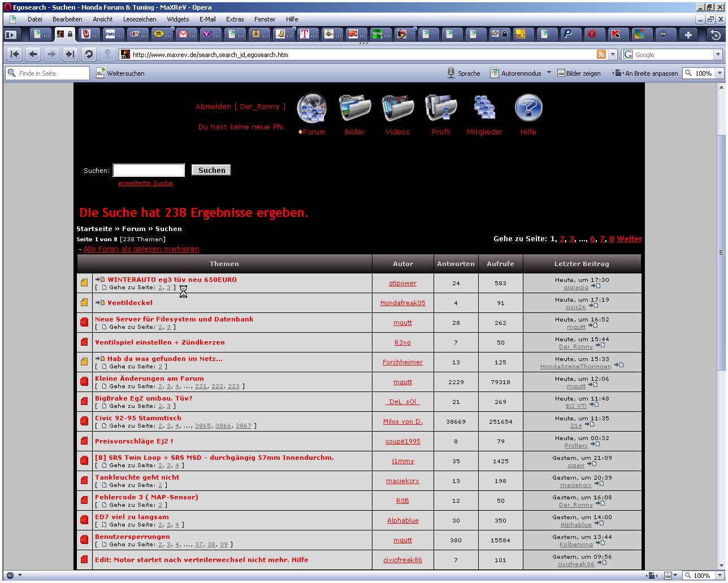This screenshot has height=583, width=728.
Task: Click the Hilfe question mark icon
Action: 528,108
